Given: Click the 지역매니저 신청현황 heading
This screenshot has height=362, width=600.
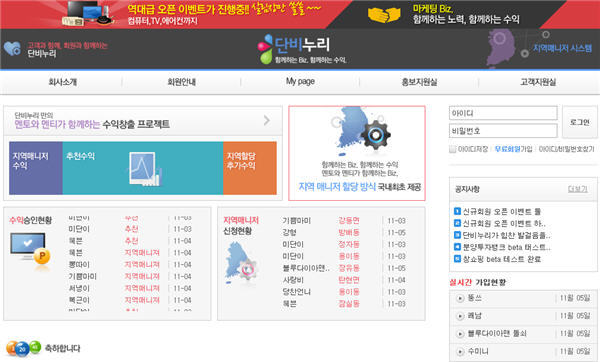Looking at the screenshot, I should point(241,225).
